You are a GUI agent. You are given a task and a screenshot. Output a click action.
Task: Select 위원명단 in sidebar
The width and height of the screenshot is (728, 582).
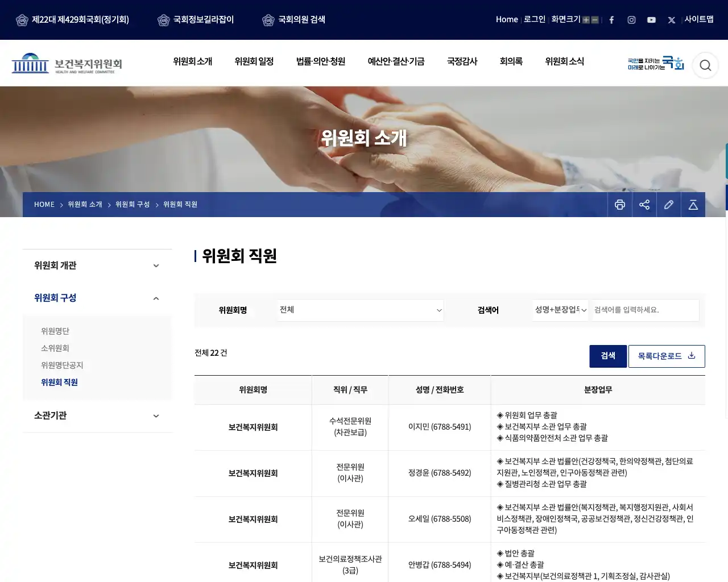pos(55,331)
